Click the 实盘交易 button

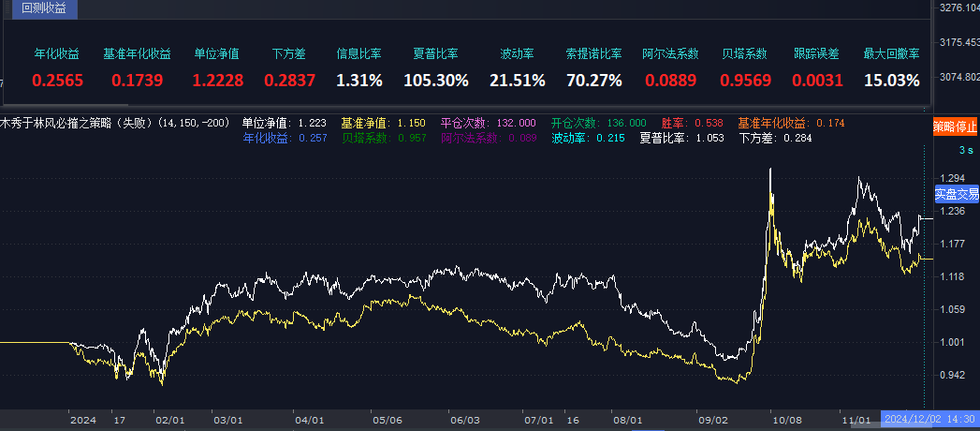(957, 195)
